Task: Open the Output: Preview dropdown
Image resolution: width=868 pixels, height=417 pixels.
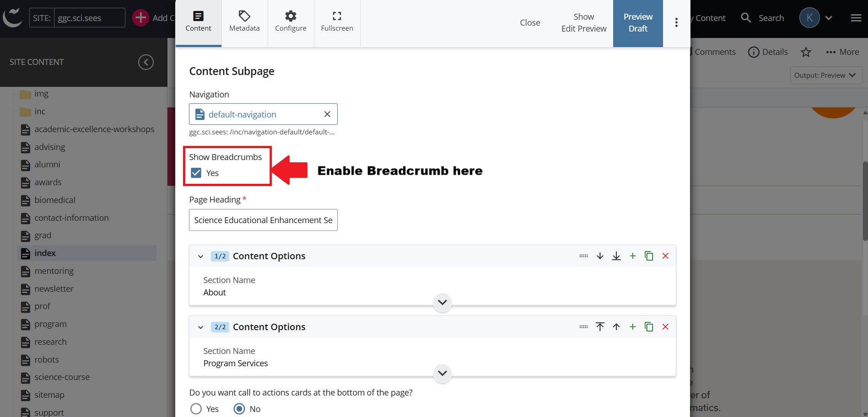Action: pos(825,75)
